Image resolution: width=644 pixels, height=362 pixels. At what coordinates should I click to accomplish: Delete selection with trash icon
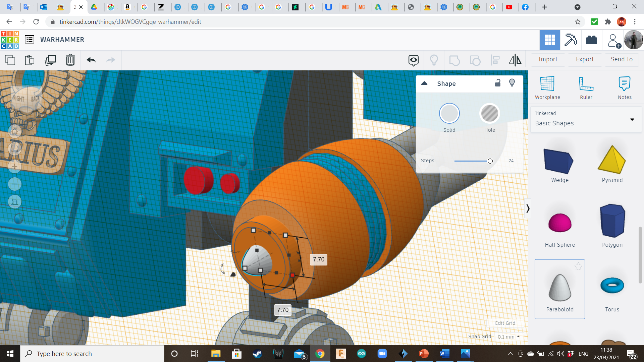pos(70,60)
